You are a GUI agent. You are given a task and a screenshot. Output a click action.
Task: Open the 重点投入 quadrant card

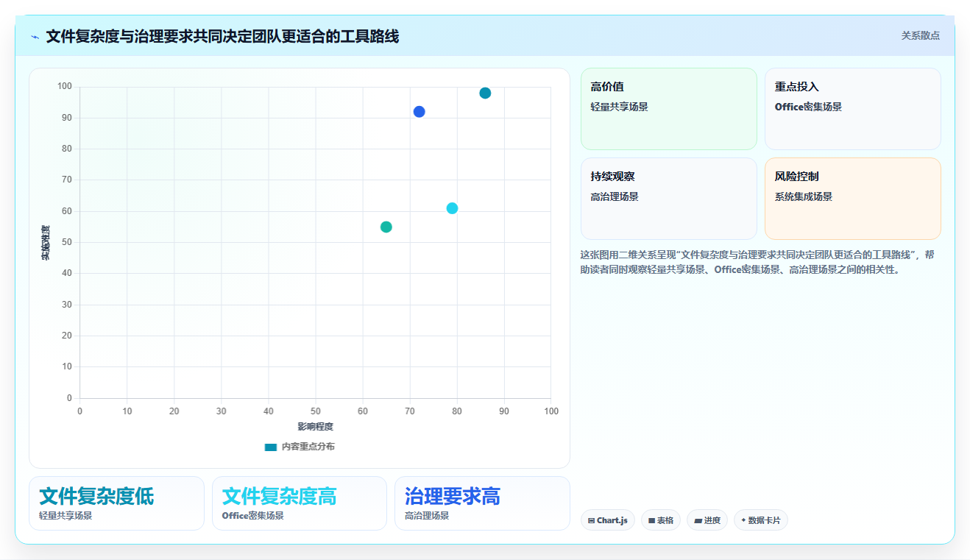(853, 109)
